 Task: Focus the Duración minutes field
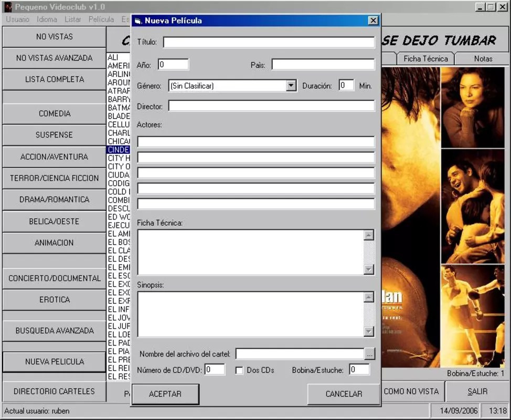[346, 85]
